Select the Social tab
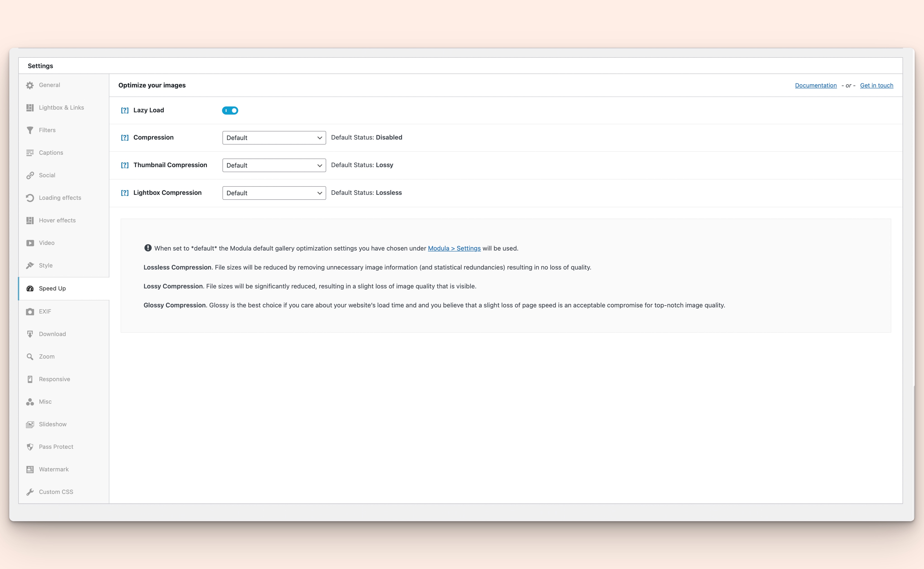 64,175
